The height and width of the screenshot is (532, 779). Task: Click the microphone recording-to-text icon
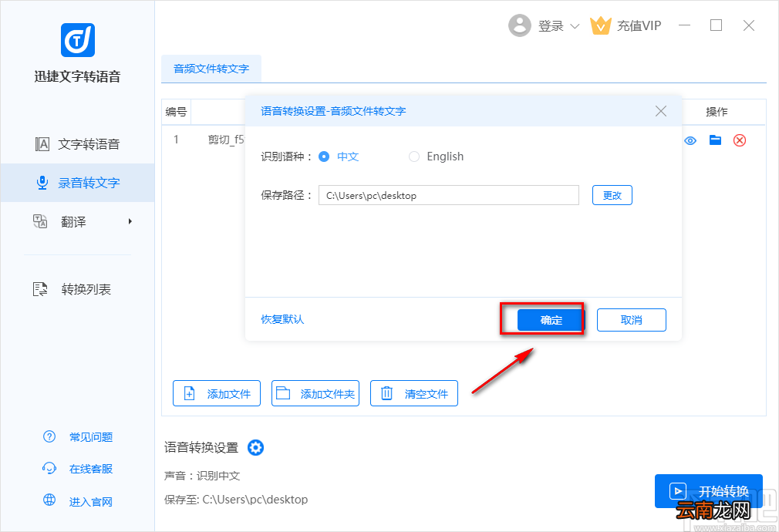tap(42, 183)
